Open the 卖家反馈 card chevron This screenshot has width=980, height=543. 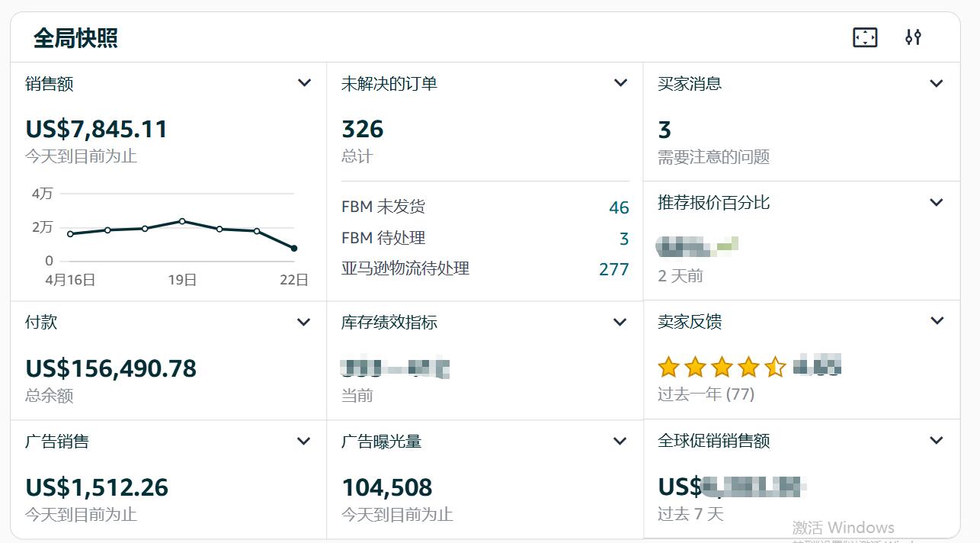(937, 321)
